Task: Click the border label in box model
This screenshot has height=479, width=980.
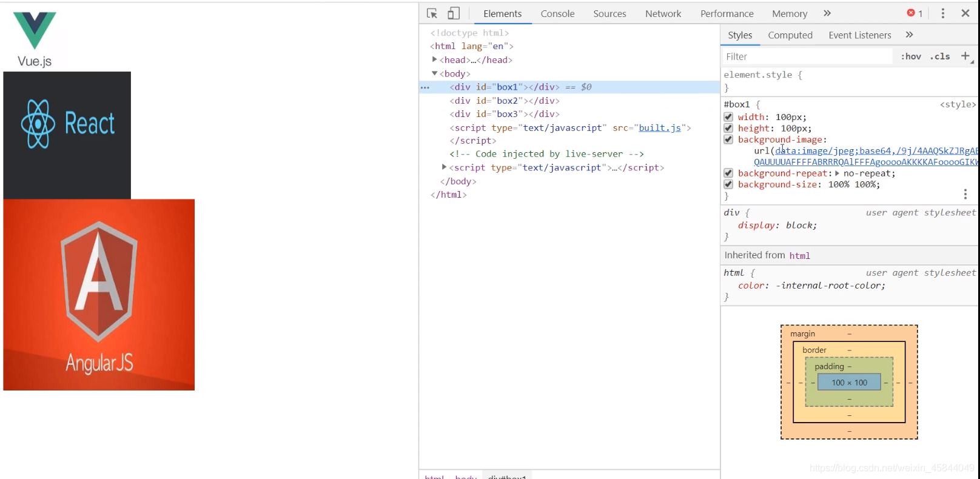Action: pyautogui.click(x=814, y=350)
